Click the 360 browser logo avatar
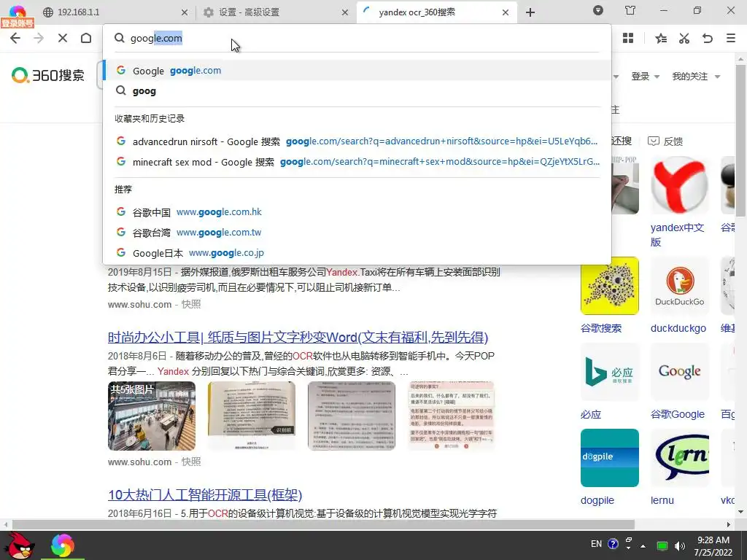Image resolution: width=747 pixels, height=560 pixels. [x=18, y=10]
